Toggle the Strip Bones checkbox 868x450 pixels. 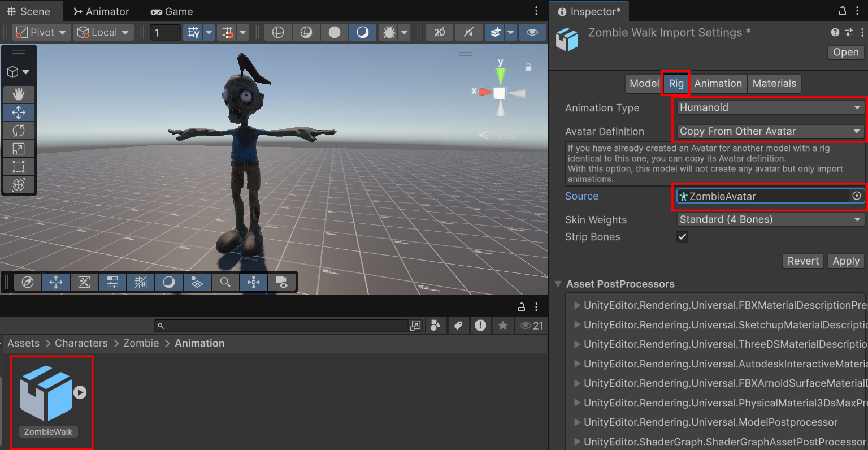pos(682,237)
